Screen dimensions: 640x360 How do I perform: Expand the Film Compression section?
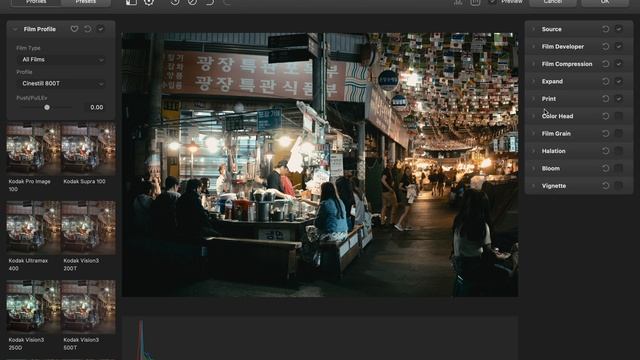click(x=533, y=64)
